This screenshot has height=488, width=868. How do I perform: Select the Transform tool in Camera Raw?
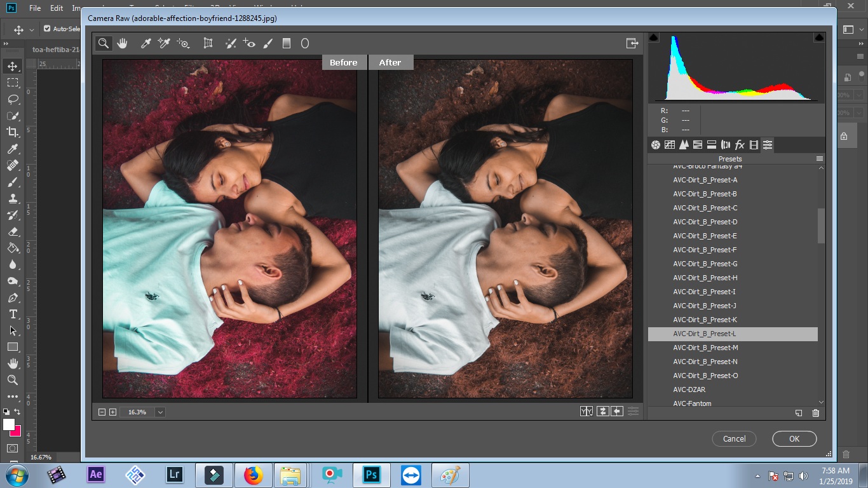pos(208,43)
